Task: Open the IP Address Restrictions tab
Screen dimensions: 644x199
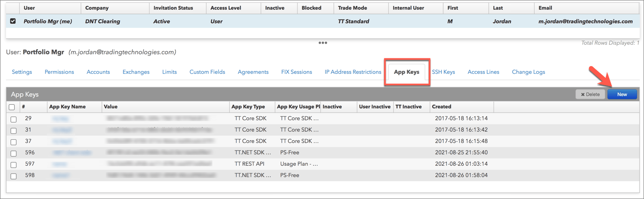Action: [353, 72]
